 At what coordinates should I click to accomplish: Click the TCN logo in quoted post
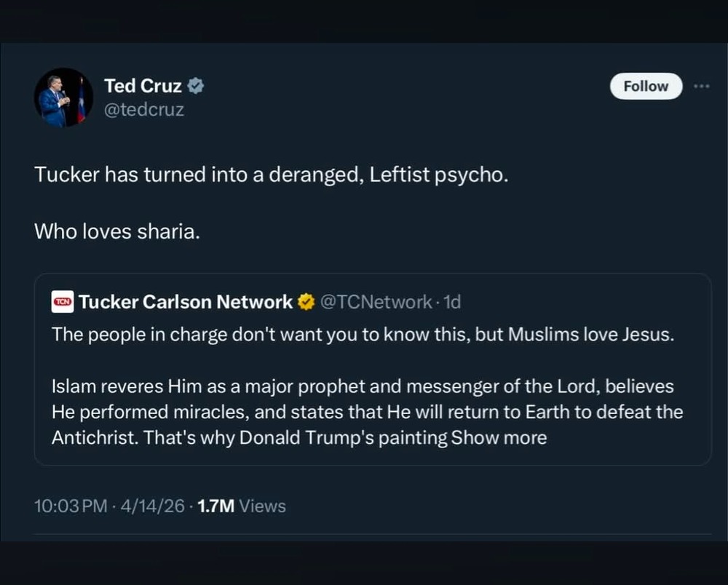[62, 301]
